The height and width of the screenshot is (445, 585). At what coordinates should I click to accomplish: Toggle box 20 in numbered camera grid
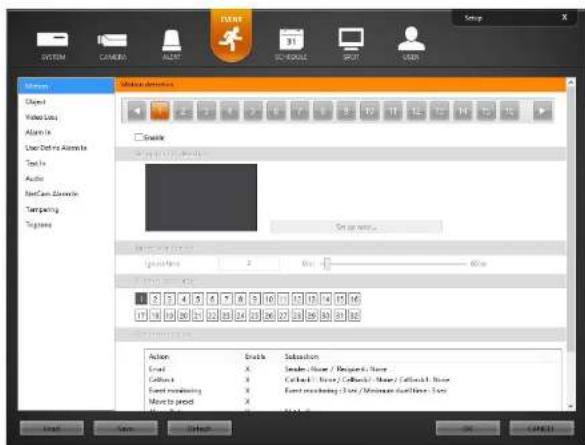pos(184,316)
